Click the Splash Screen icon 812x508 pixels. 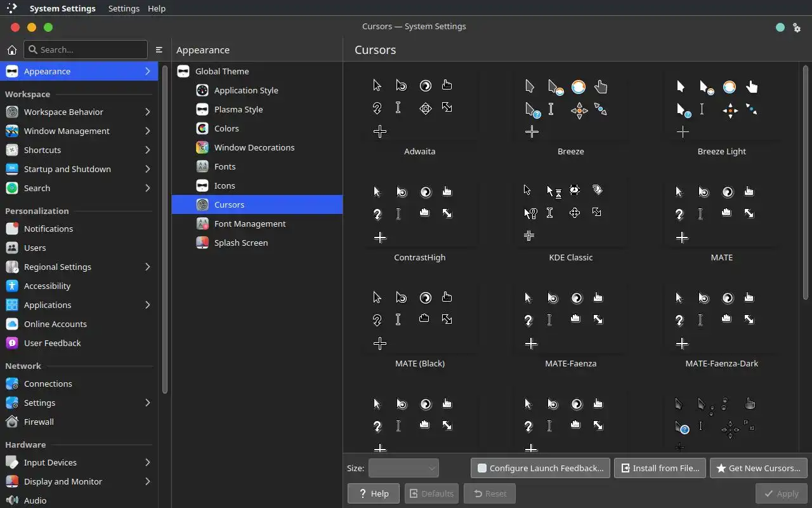coord(202,243)
